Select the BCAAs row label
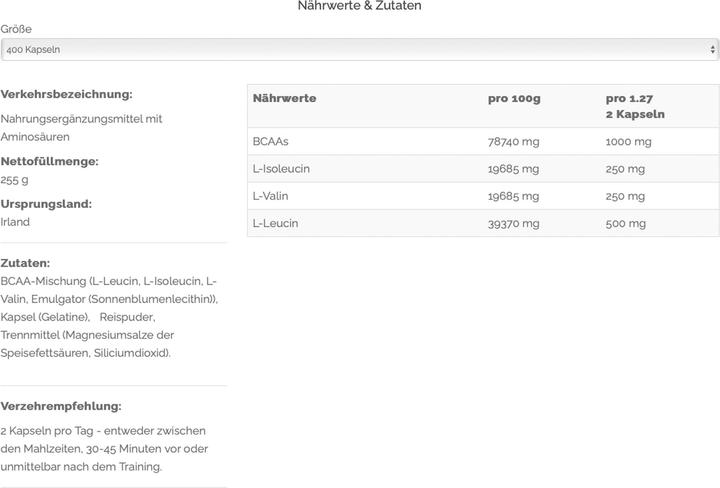The image size is (720, 488). click(x=271, y=142)
